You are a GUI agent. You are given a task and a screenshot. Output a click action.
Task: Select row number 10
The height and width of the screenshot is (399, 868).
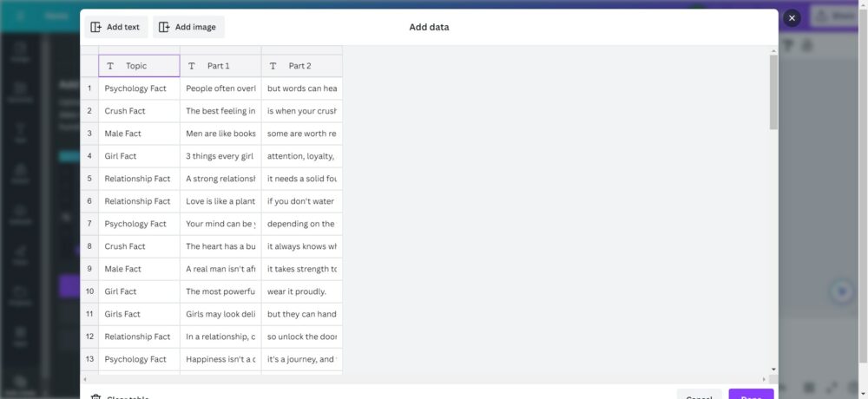[x=89, y=291]
